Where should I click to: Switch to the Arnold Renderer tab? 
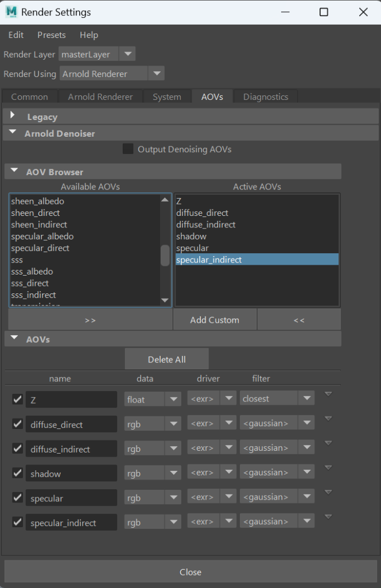(100, 96)
